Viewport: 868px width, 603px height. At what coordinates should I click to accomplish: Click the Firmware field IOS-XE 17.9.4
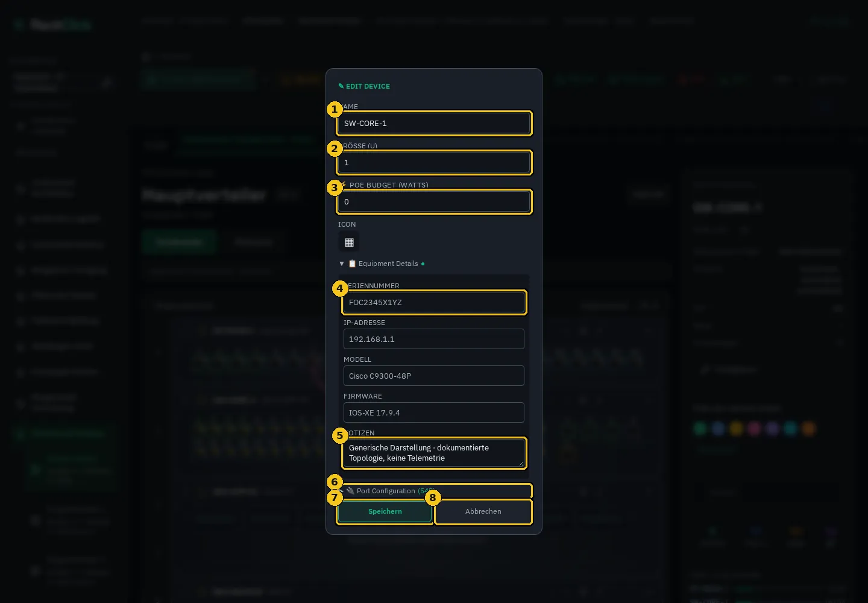(434, 412)
